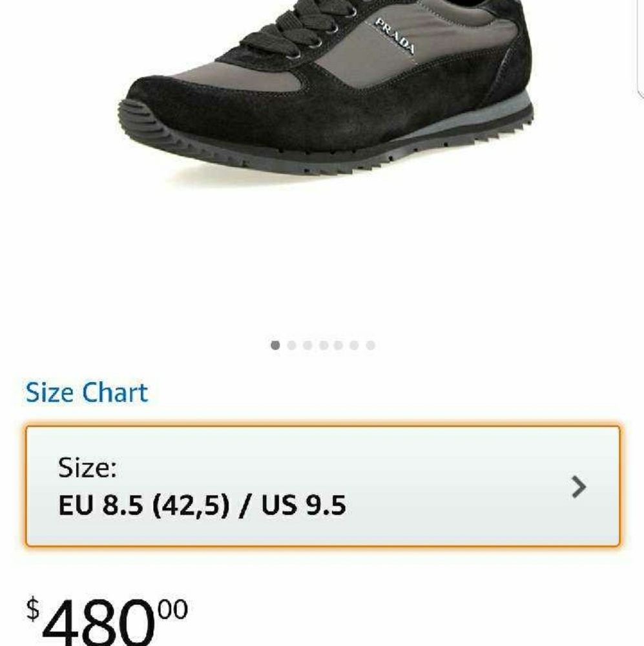Image resolution: width=644 pixels, height=646 pixels.
Task: Click the right chevron in the Size selector
Action: point(579,487)
